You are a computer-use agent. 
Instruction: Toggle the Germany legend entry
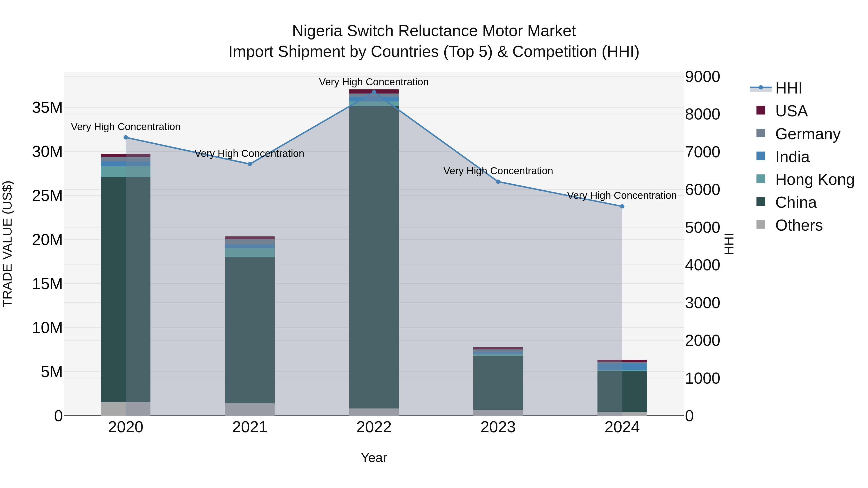click(x=798, y=134)
